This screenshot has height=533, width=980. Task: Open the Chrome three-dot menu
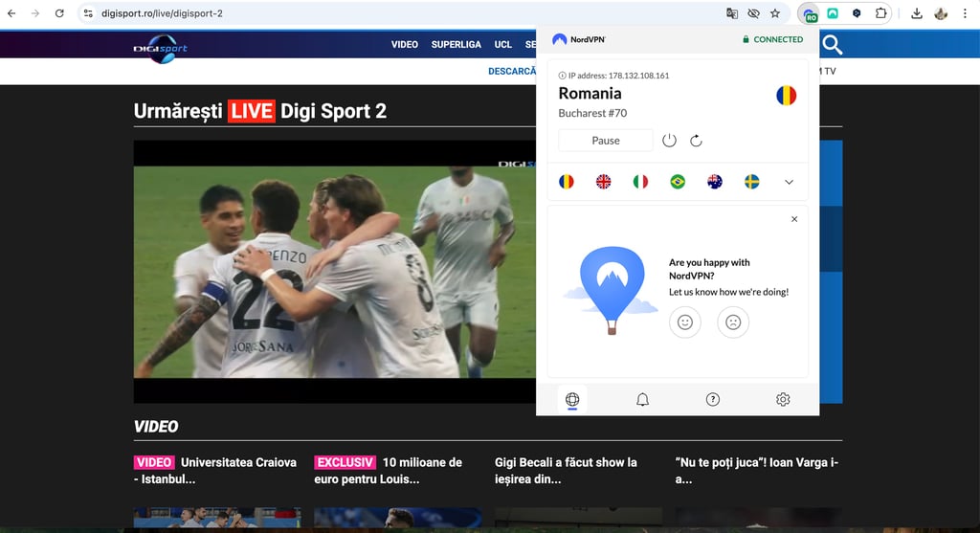pos(965,13)
